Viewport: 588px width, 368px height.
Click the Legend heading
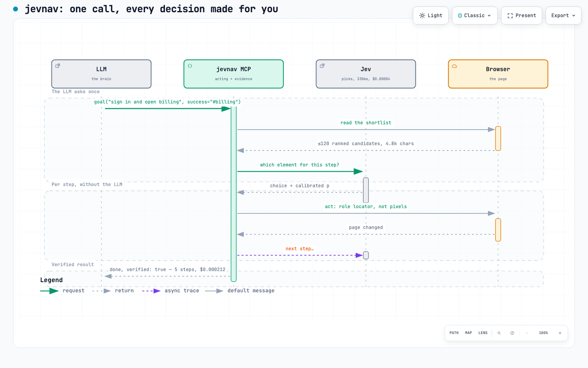click(x=51, y=280)
